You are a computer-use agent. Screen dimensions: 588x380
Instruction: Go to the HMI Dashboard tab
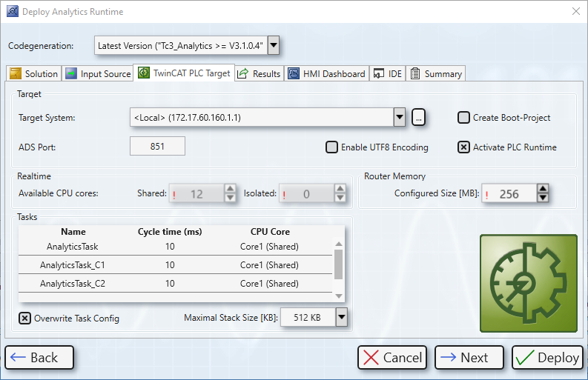click(x=326, y=73)
